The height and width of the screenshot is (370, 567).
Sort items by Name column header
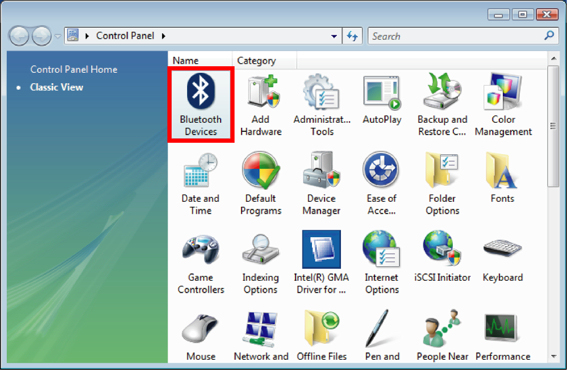click(x=200, y=60)
